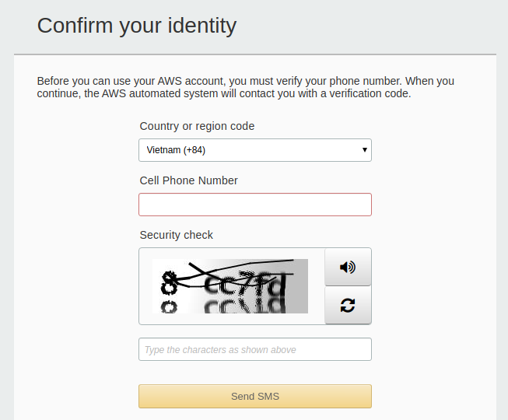
Task: Click the digit 8 in captcha image
Action: pos(169,283)
